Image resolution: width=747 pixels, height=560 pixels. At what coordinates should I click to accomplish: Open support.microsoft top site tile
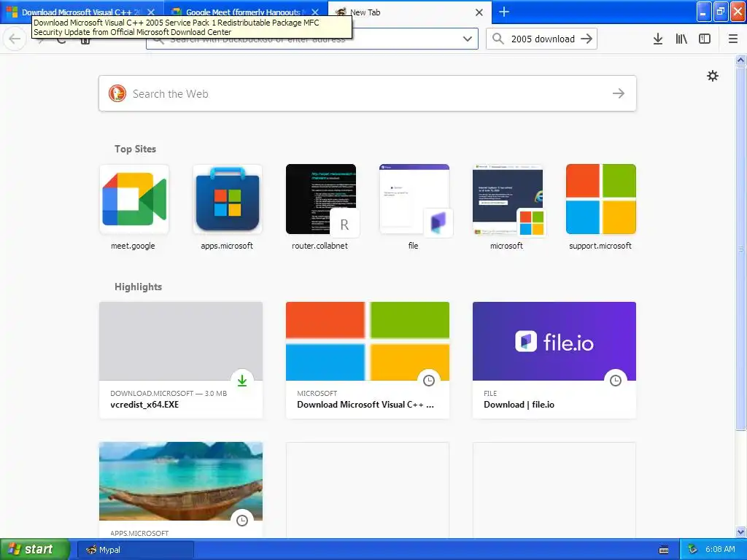[x=601, y=208]
